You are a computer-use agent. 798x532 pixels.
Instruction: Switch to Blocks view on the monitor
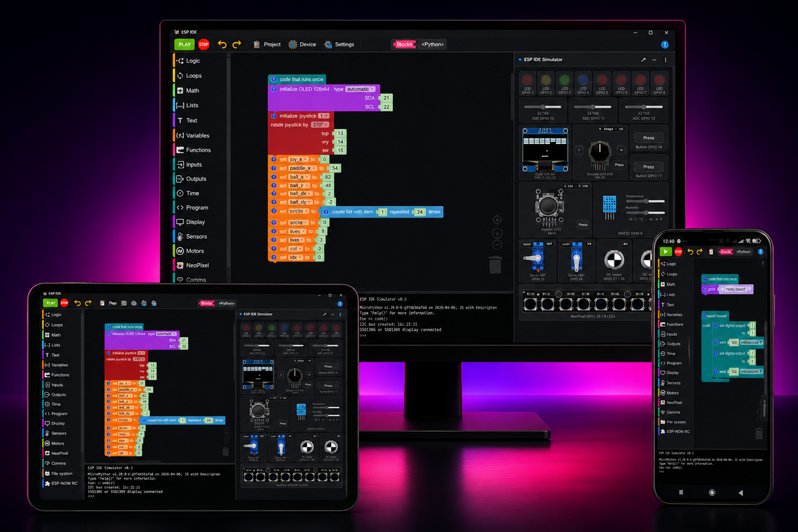(404, 45)
